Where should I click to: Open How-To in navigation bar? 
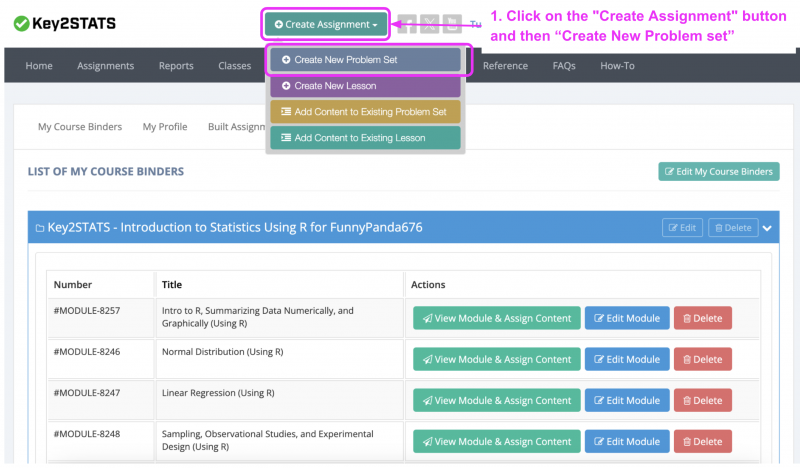pos(617,66)
